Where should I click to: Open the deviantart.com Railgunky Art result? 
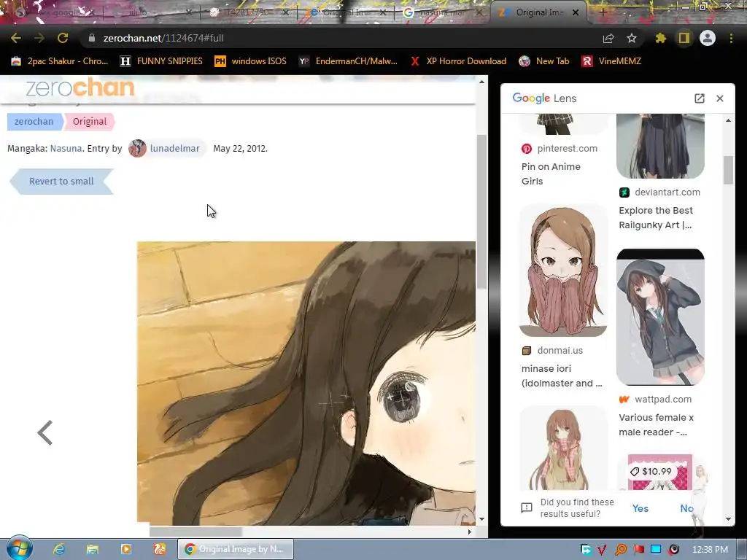coord(656,217)
